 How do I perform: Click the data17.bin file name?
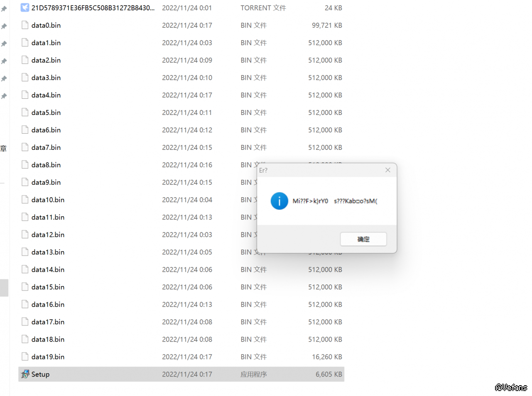(48, 322)
